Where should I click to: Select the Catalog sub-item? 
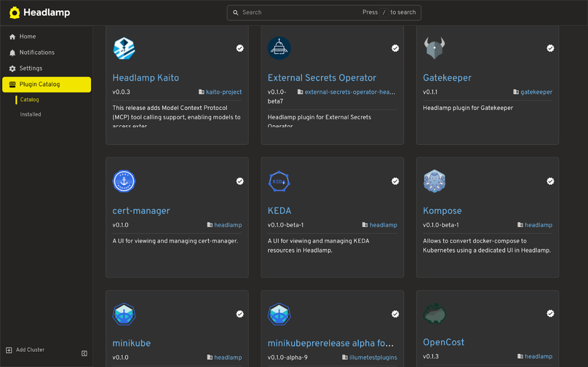[x=29, y=100]
